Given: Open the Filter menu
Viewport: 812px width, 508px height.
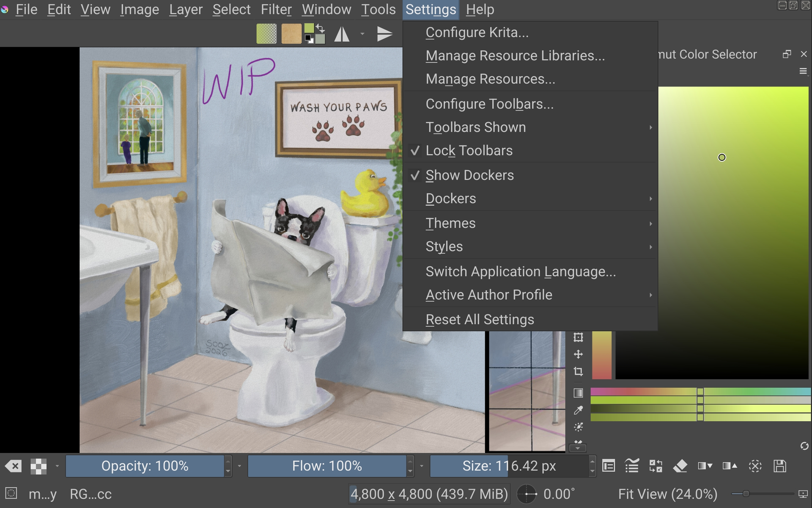Looking at the screenshot, I should tap(276, 9).
